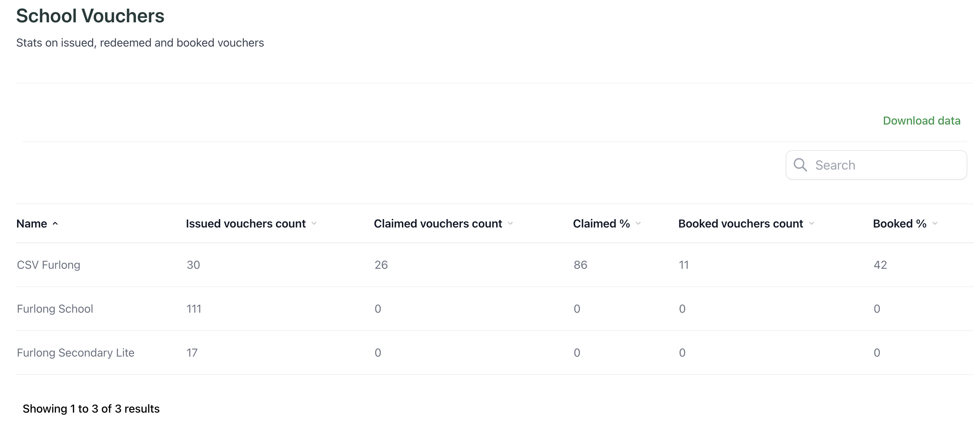Click the Name column ascending sort arrow
Image resolution: width=980 pixels, height=427 pixels.
tap(55, 223)
